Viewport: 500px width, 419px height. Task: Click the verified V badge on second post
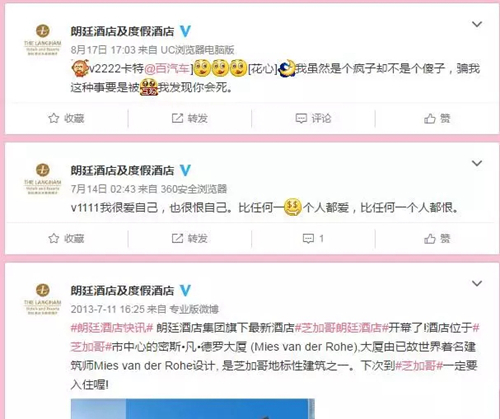point(185,170)
